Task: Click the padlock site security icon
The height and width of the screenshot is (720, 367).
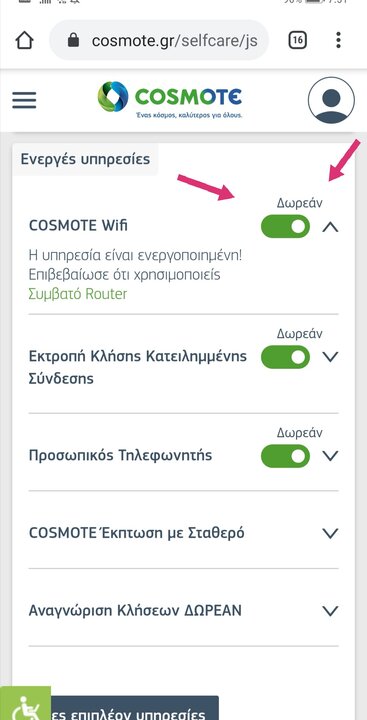Action: click(73, 40)
